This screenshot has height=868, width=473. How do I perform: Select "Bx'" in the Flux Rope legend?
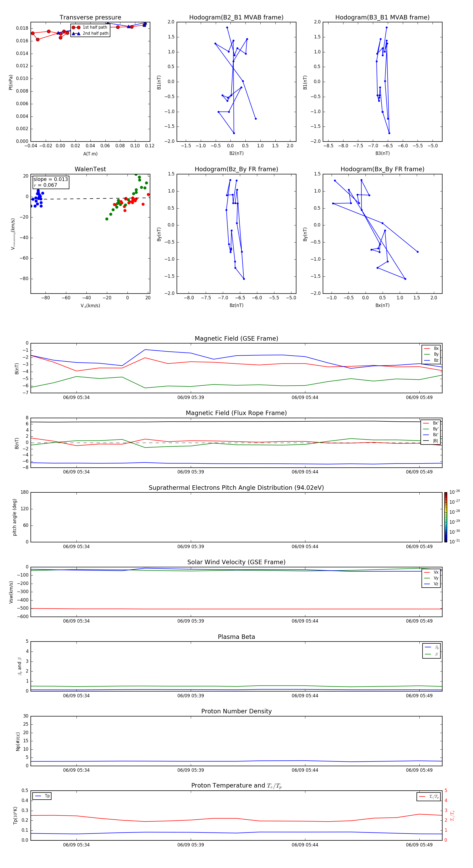(x=431, y=423)
